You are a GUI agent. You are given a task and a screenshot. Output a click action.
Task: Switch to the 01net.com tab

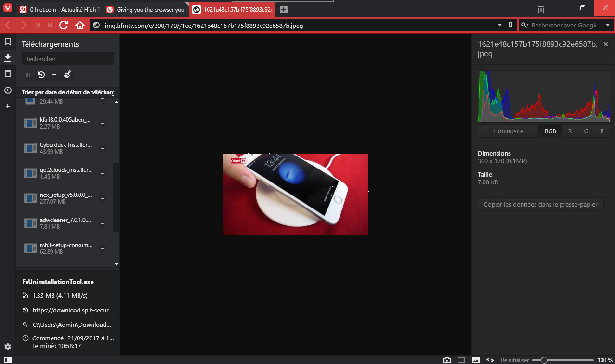60,10
